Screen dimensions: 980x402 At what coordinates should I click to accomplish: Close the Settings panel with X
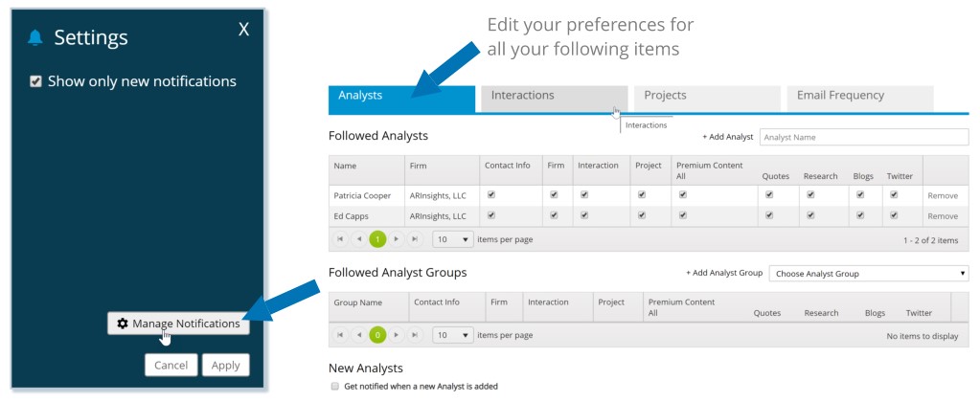(x=243, y=29)
